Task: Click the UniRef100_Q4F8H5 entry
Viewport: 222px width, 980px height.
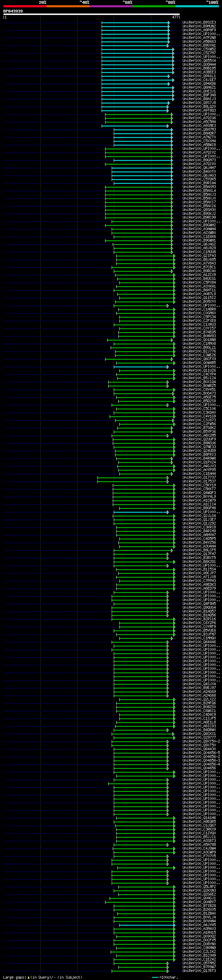Action: tap(199, 604)
